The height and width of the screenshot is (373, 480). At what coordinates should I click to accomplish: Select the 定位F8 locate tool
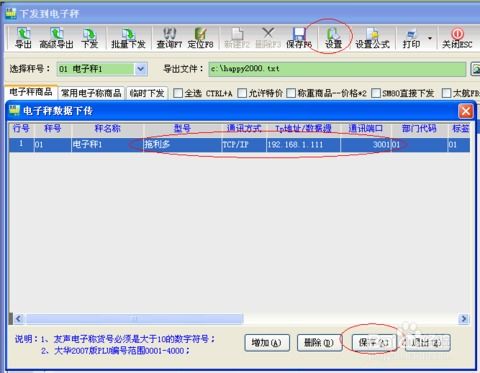(200, 38)
